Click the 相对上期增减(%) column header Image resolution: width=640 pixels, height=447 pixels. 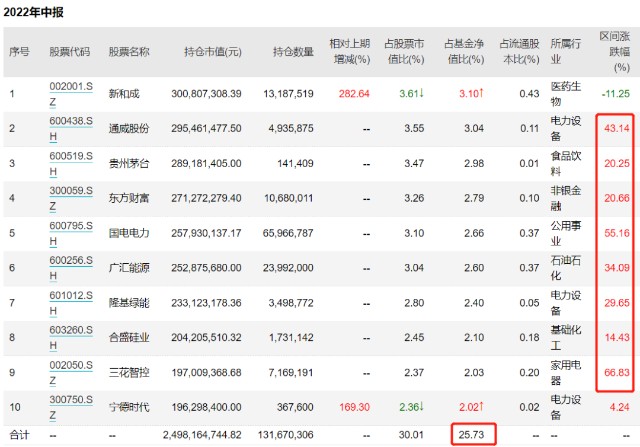[x=350, y=51]
